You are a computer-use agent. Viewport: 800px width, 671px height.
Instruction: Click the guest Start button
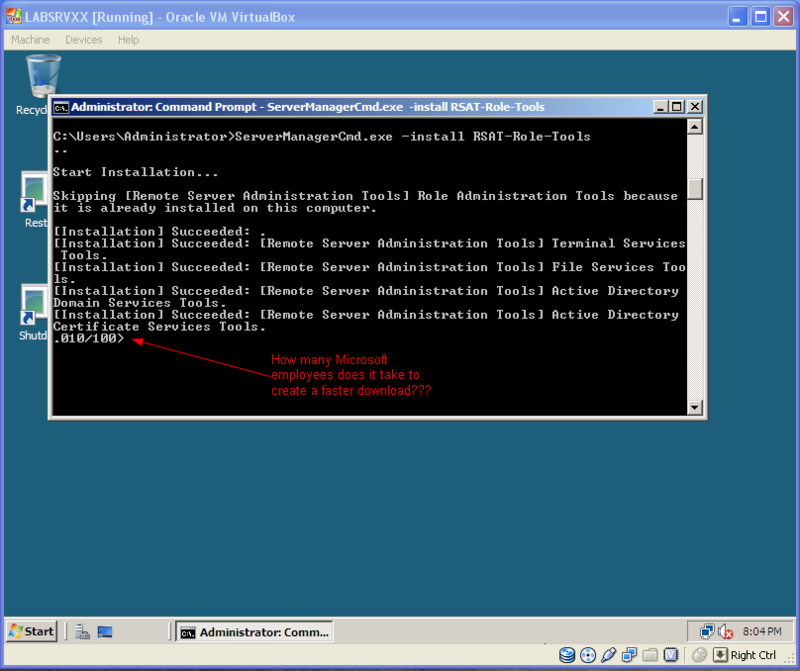[x=32, y=632]
